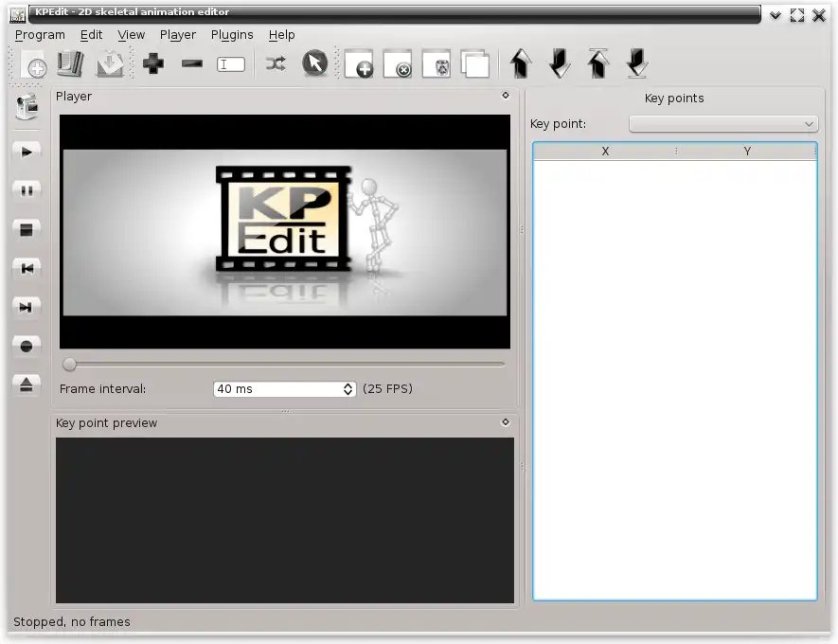The width and height of the screenshot is (838, 644).
Task: Open the Plugins menu
Action: point(232,35)
